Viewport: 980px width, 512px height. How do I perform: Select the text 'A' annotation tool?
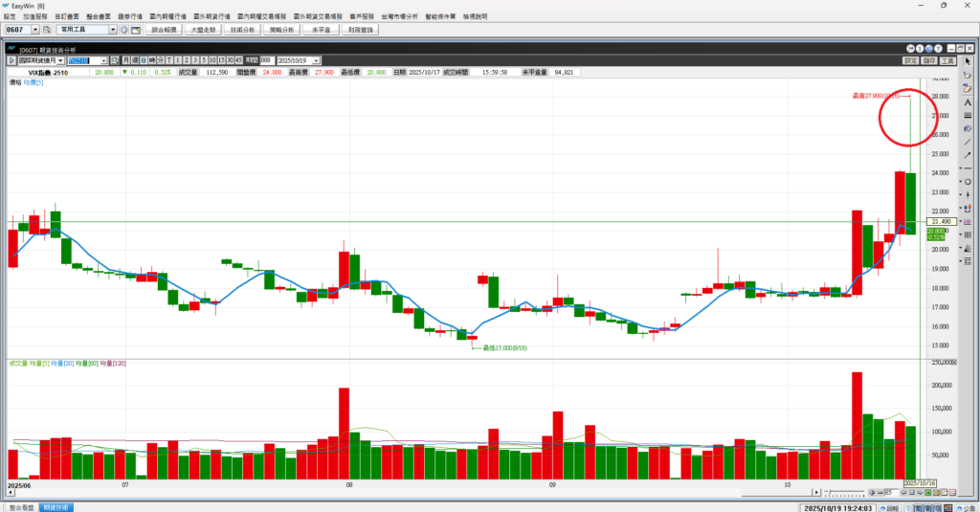tap(968, 101)
